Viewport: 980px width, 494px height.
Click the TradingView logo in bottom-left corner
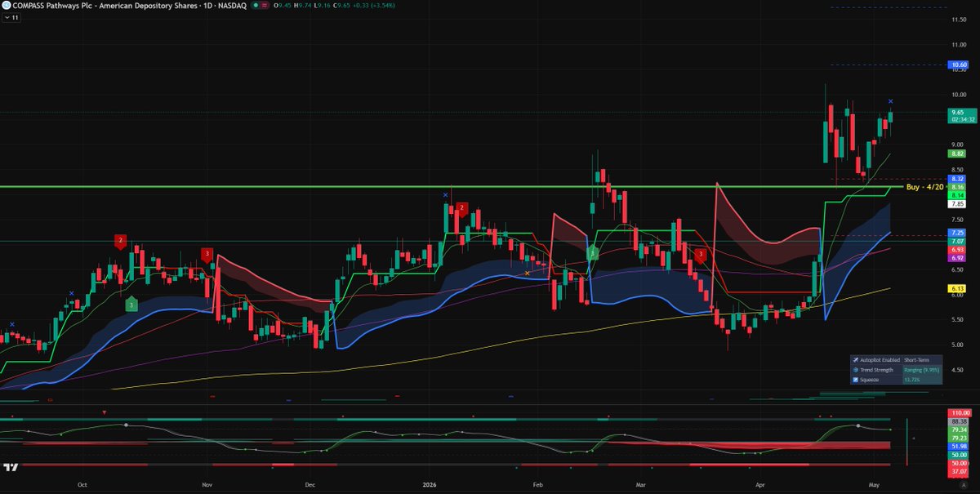coord(11,468)
